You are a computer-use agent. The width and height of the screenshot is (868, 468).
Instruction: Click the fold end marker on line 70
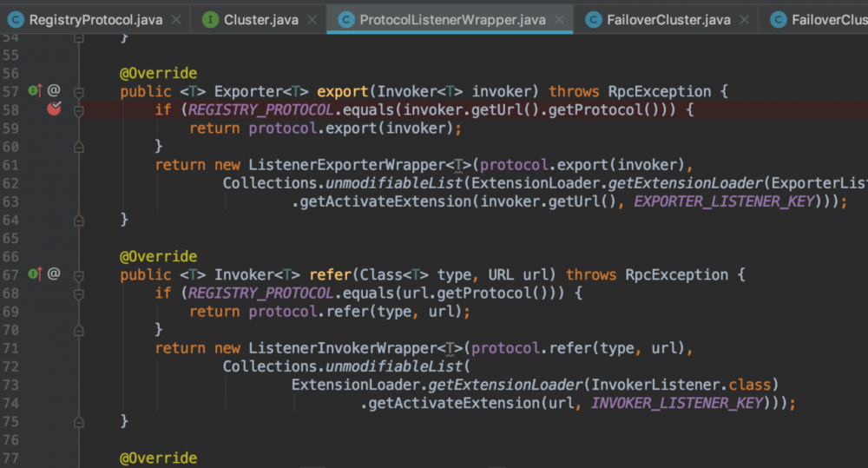point(79,331)
